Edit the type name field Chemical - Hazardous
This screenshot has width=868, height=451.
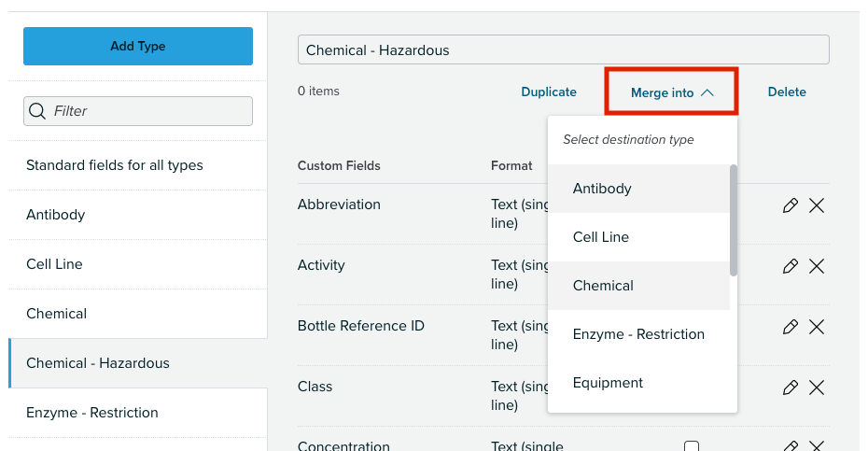point(564,49)
